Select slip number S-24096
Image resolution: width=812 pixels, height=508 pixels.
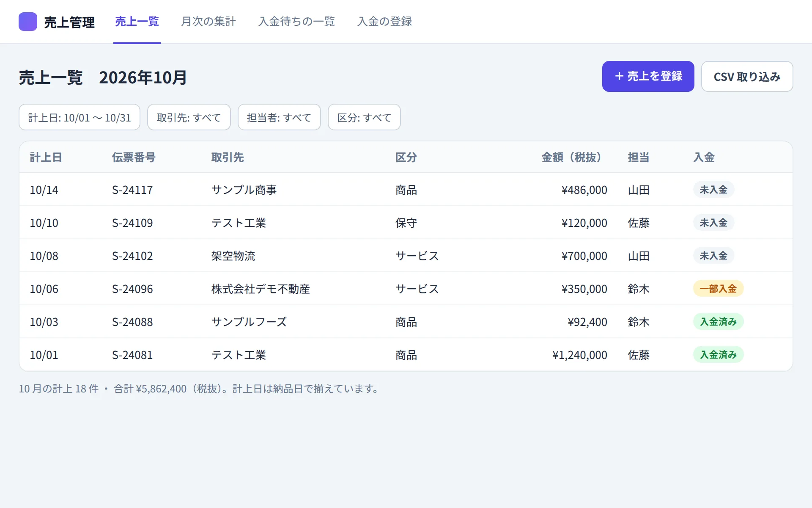point(132,289)
